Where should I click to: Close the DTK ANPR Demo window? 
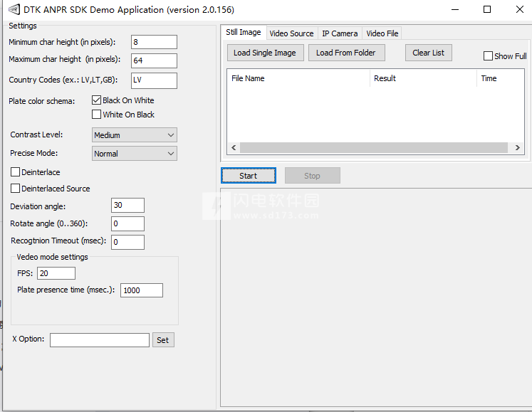[x=519, y=9]
